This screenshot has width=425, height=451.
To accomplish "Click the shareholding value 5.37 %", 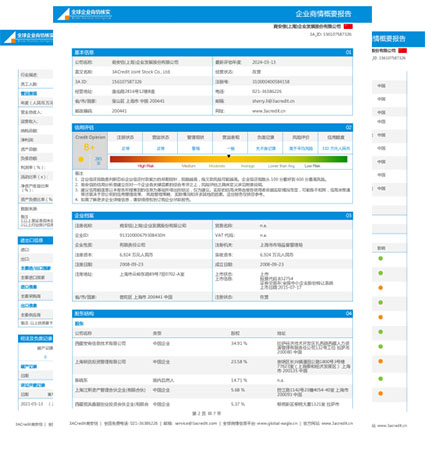I will coord(238,404).
